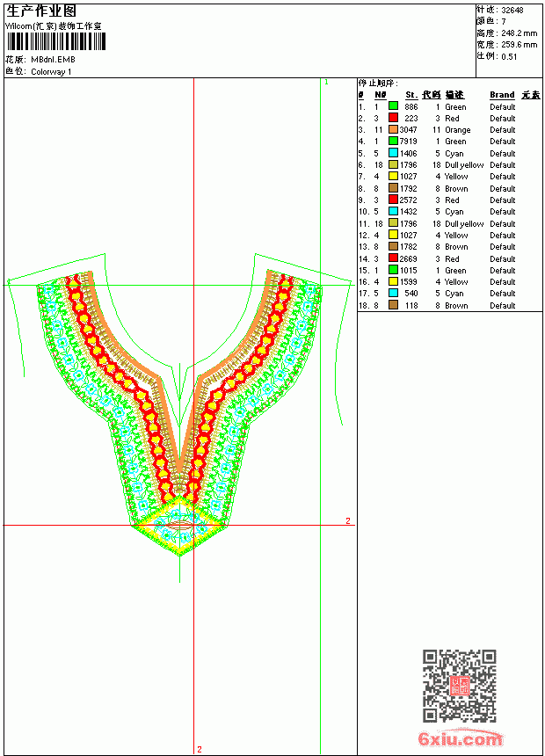Screen dimensions: 545x756
Task: Click the yellow swatch in stop row 7
Action: [x=393, y=176]
